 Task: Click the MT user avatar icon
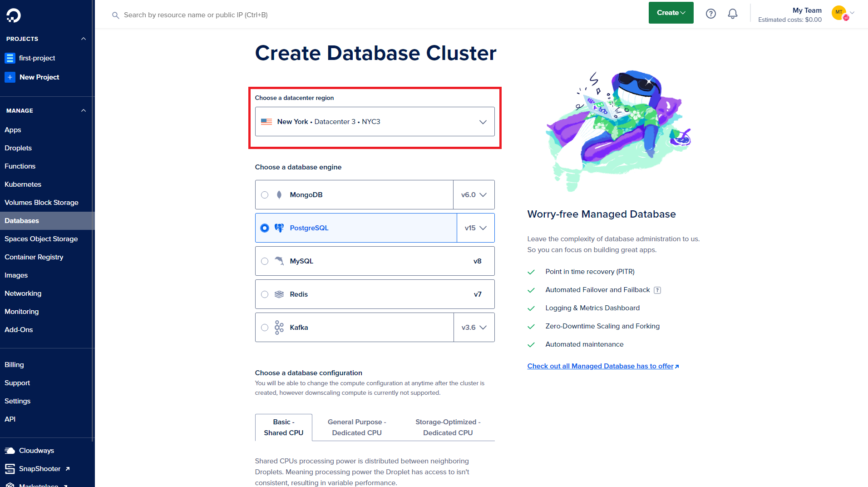click(x=838, y=12)
